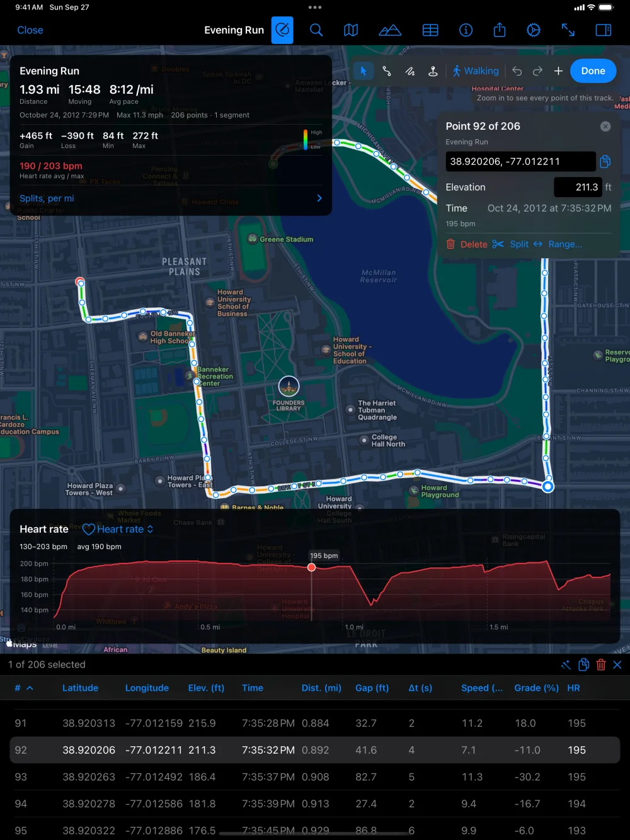This screenshot has width=630, height=840.
Task: Toggle the sidebar panel icon
Action: click(x=604, y=30)
